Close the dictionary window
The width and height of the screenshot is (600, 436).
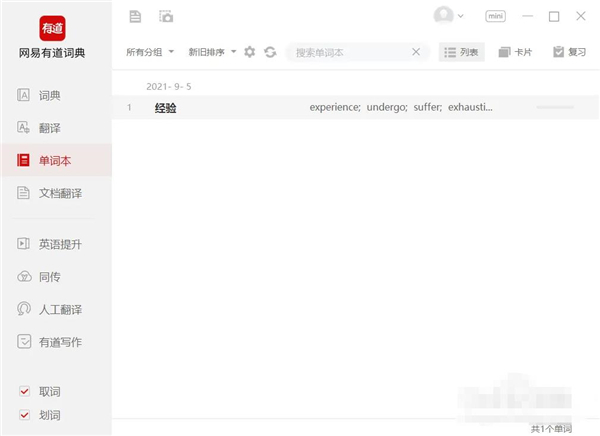coord(581,16)
